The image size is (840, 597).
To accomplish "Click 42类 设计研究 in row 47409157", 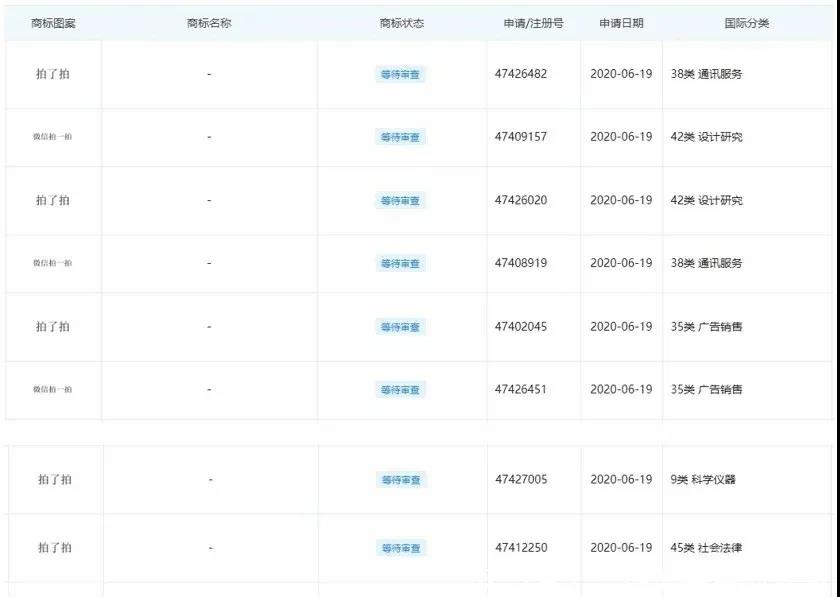I will pos(707,137).
